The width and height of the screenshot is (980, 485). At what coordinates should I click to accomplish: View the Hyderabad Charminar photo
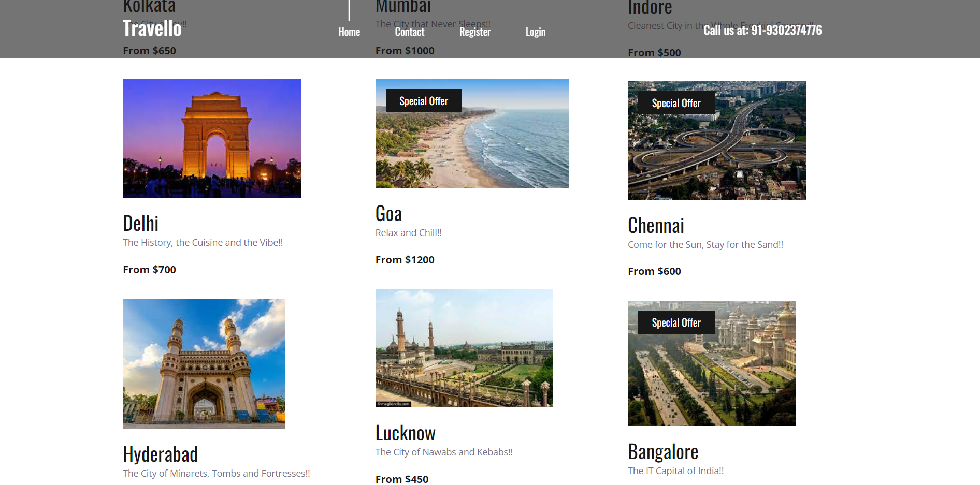(204, 363)
